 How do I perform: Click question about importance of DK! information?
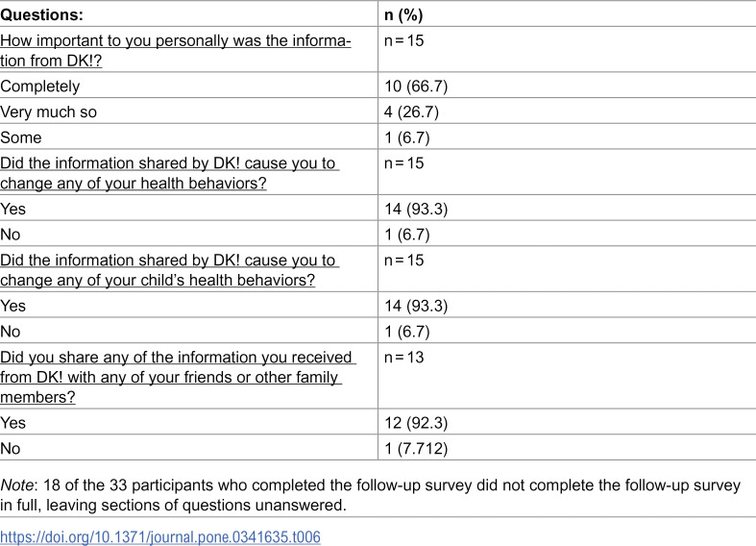click(x=176, y=51)
